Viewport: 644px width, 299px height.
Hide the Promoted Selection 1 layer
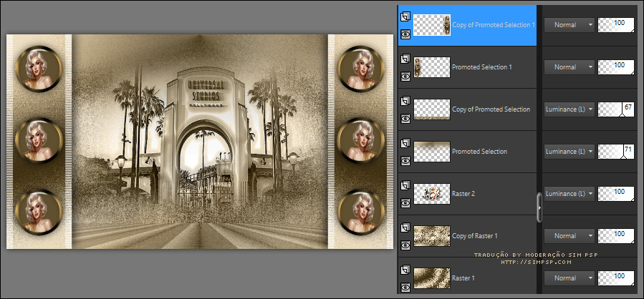point(405,76)
